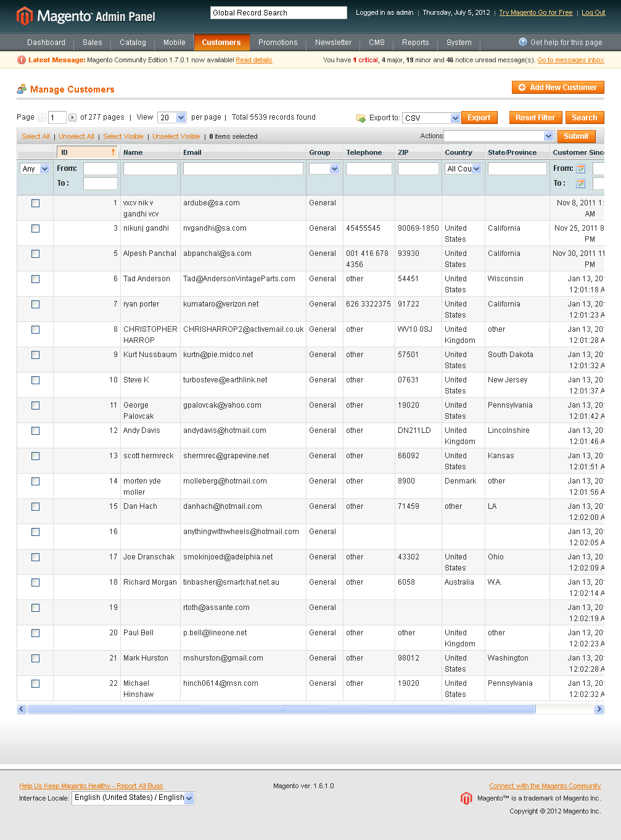Viewport: 621px width, 840px height.
Task: Open the Dashboard menu
Action: tap(46, 43)
